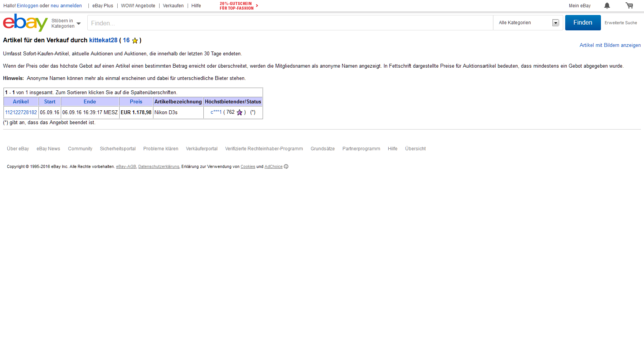The height and width of the screenshot is (349, 644).
Task: Click the Höchstbietender/Status column header
Action: [233, 101]
